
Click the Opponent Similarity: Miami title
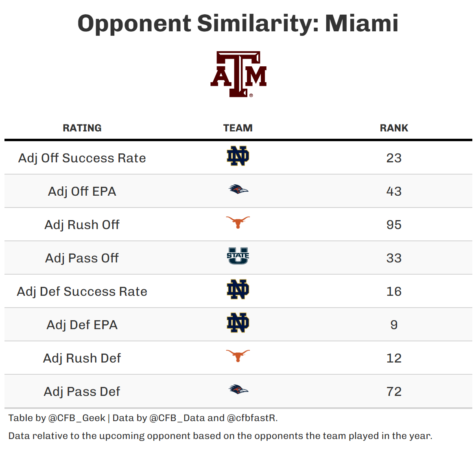(x=238, y=23)
